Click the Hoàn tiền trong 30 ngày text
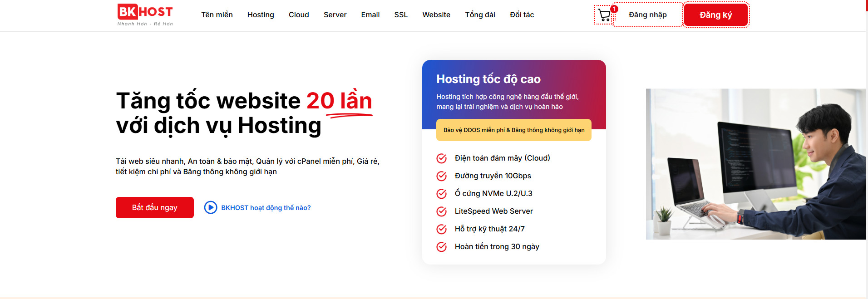 click(497, 246)
